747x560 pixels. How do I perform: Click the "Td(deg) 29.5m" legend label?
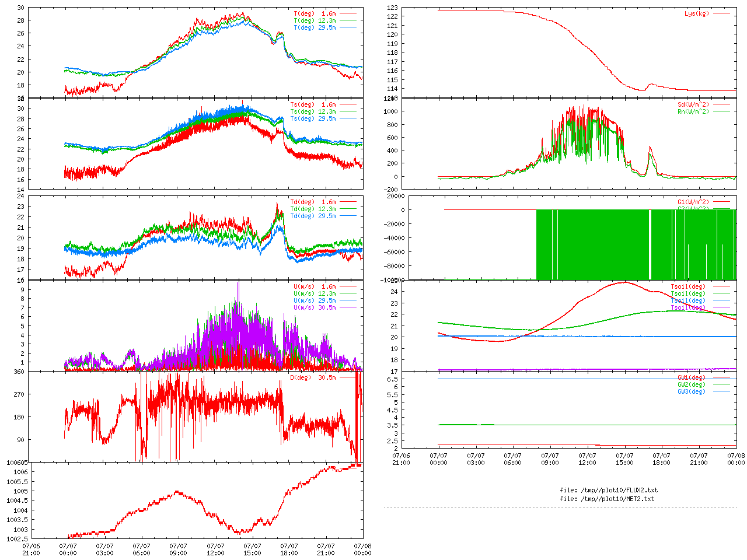[313, 216]
